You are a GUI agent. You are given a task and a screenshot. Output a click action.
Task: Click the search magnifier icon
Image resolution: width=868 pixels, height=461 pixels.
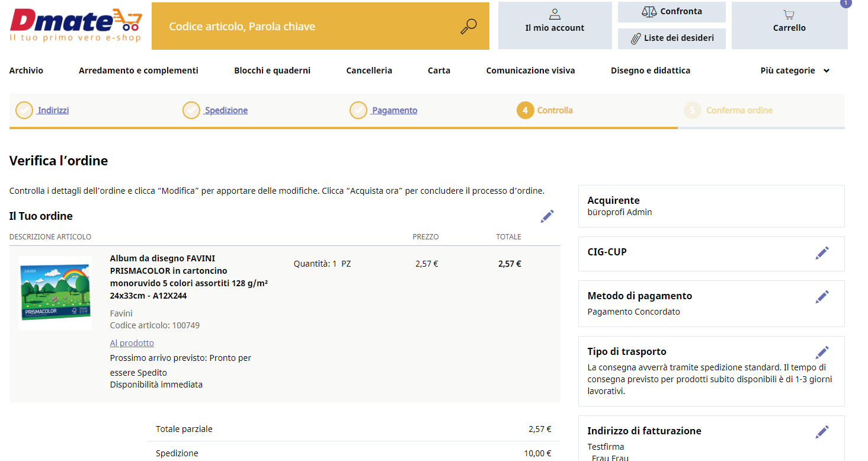(x=469, y=27)
